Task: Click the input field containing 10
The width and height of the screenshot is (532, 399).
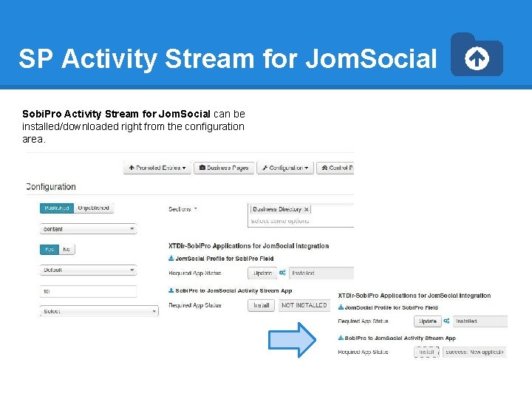Action: click(x=88, y=291)
